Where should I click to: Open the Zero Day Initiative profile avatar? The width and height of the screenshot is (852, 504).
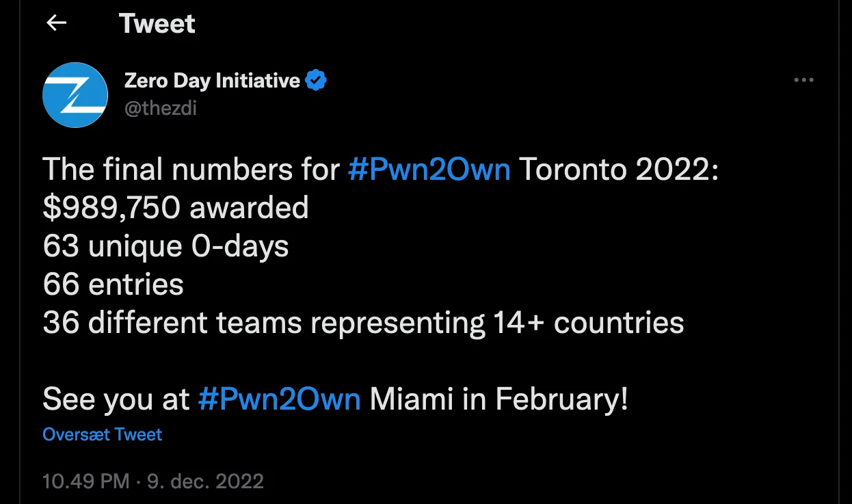click(75, 95)
